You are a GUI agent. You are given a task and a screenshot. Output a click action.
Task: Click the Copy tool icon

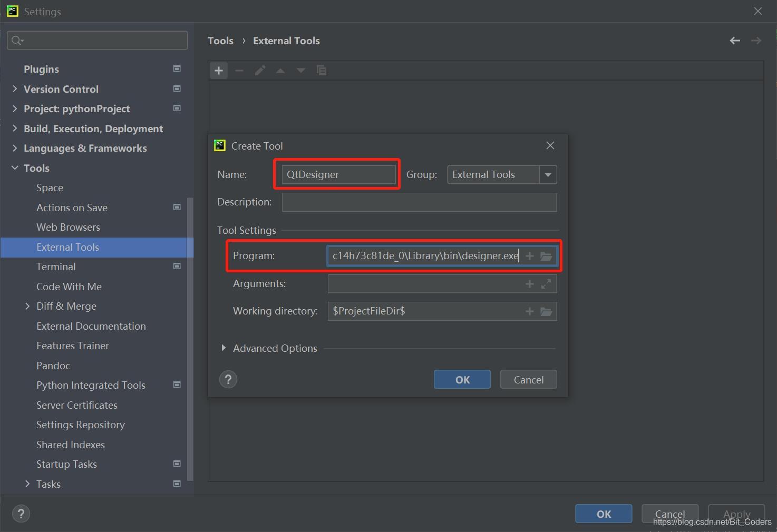[x=322, y=71]
